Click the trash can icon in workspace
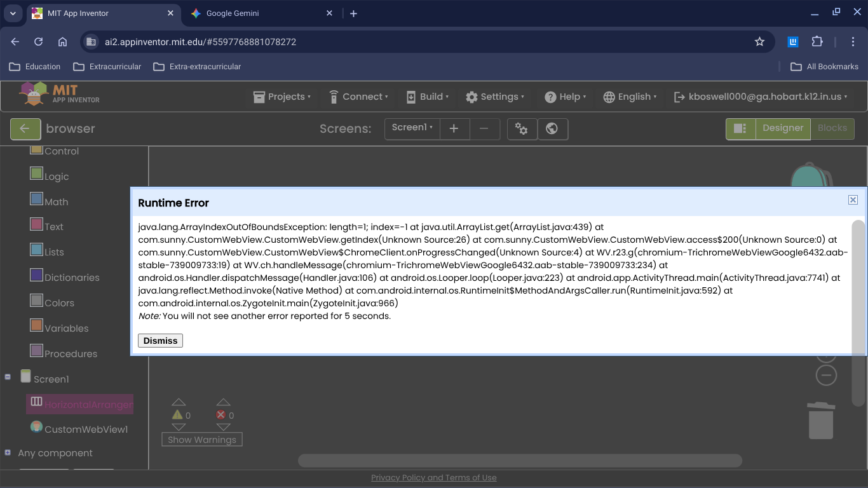The image size is (868, 488). click(x=821, y=421)
